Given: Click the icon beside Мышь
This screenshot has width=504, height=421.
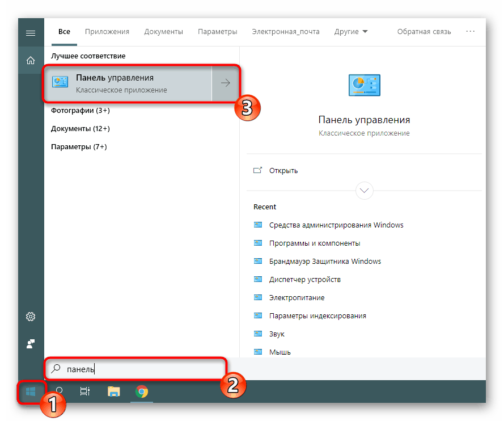Looking at the screenshot, I should pos(258,352).
